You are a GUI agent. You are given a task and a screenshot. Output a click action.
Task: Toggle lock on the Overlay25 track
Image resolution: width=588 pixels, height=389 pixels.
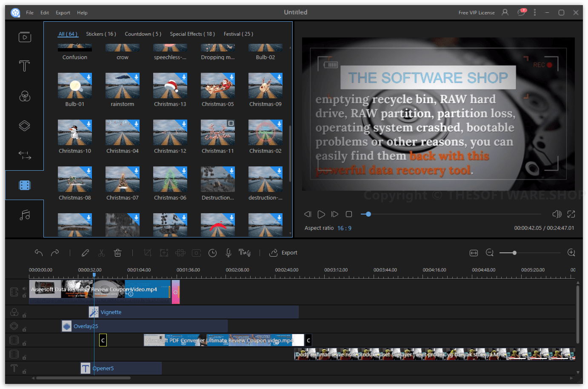point(24,329)
